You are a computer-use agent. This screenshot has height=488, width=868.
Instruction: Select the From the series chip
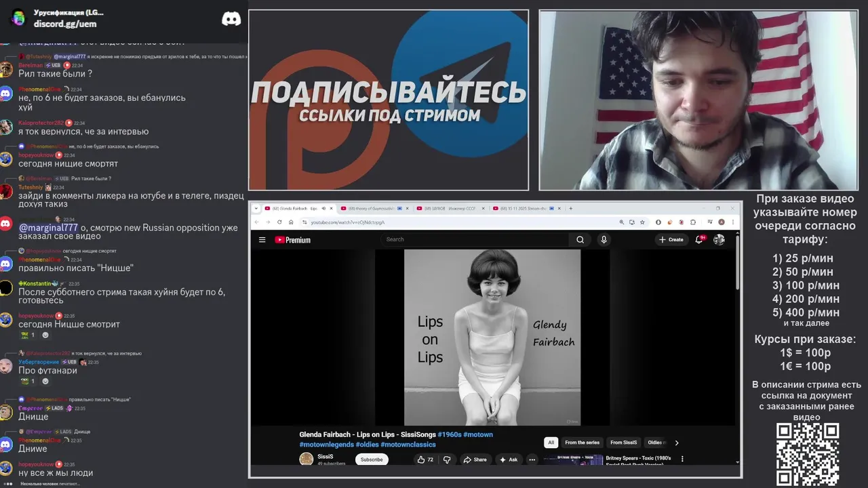582,443
